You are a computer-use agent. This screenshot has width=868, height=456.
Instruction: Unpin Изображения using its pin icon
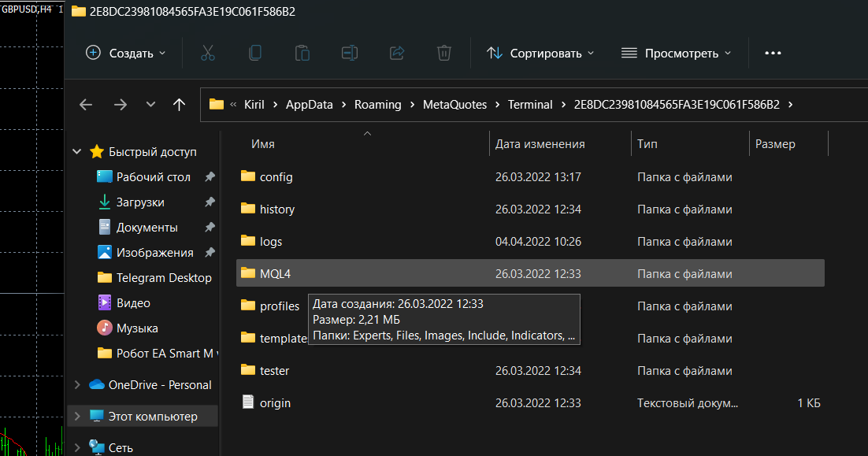point(210,253)
